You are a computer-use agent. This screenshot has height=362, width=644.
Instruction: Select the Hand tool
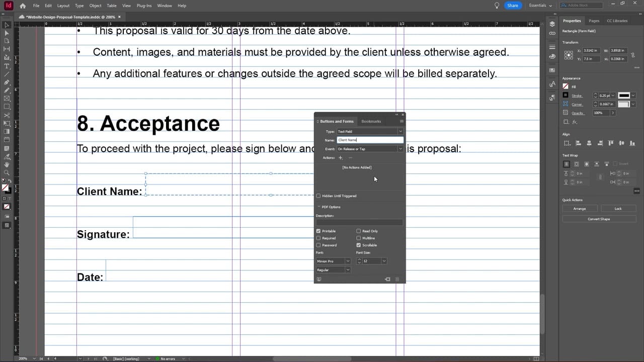(7, 164)
